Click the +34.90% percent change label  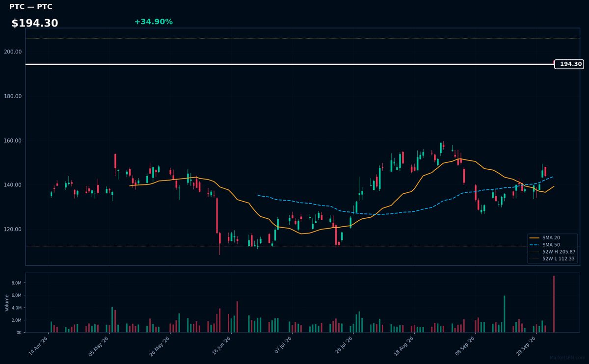point(153,22)
